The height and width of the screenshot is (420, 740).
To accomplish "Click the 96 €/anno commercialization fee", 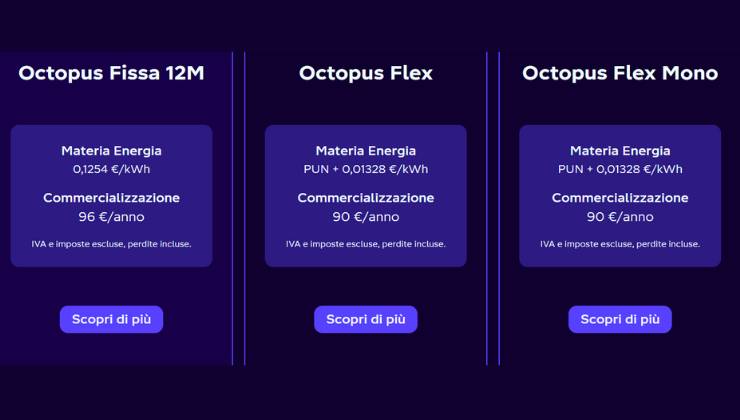I will pos(111,216).
